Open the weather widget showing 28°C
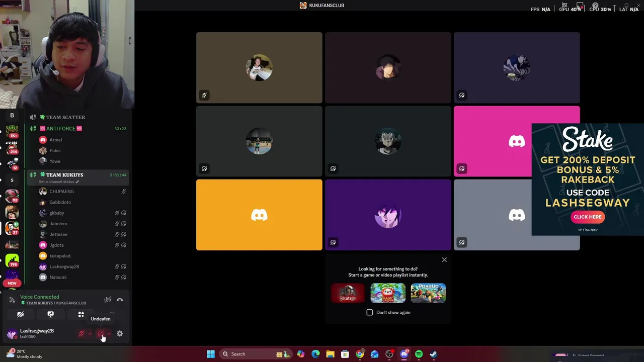644x362 pixels. (x=24, y=354)
